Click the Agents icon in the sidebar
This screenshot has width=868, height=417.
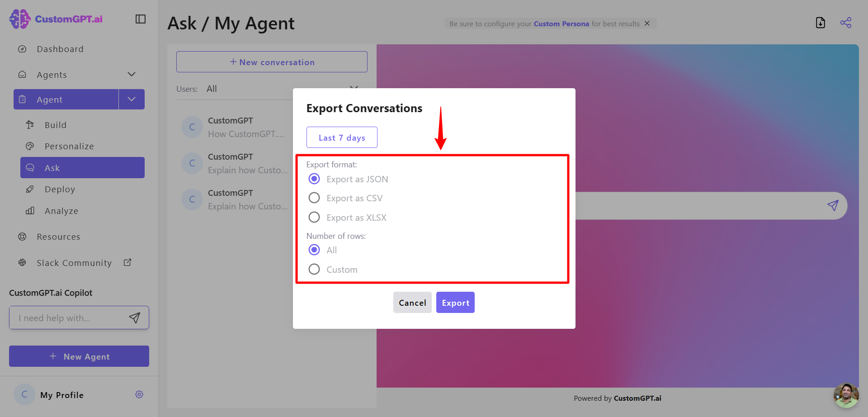[x=22, y=75]
